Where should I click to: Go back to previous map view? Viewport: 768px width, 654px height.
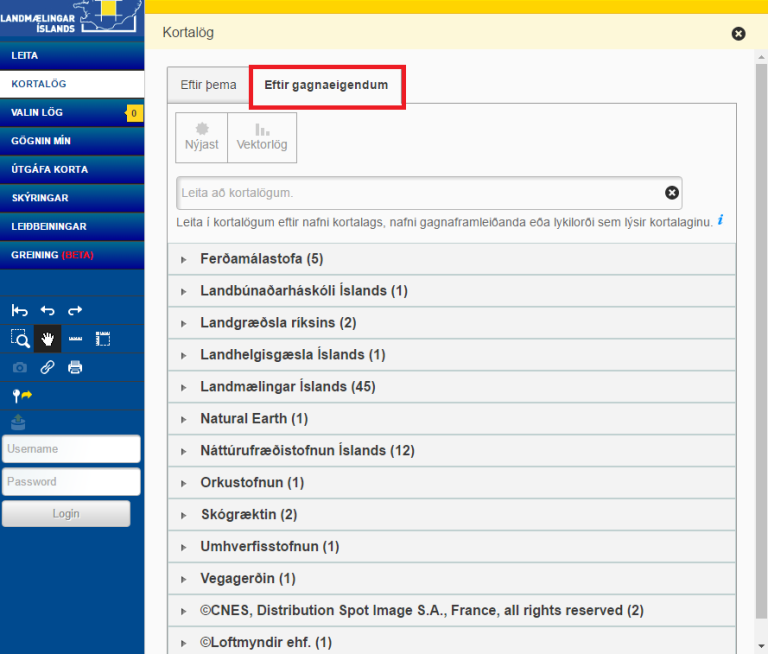[x=47, y=311]
